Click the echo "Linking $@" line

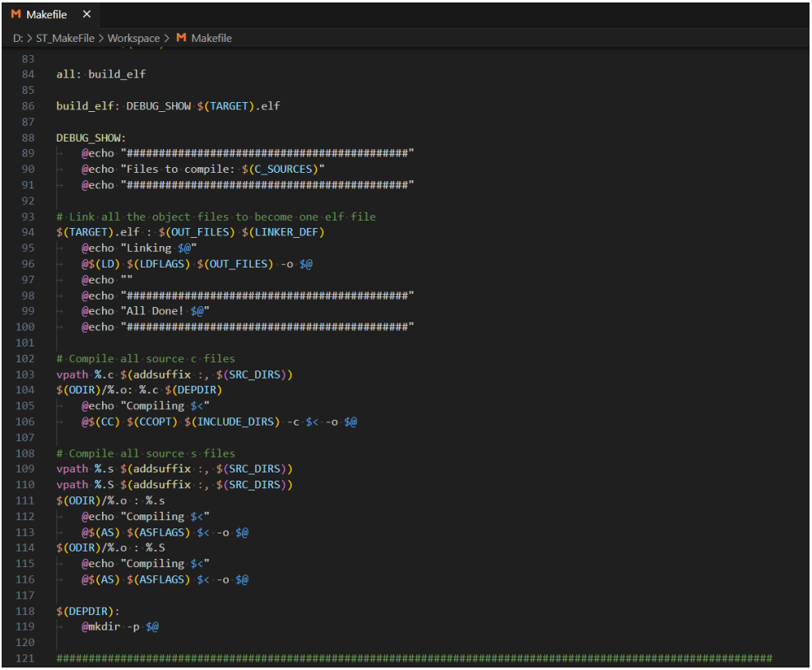(x=139, y=249)
